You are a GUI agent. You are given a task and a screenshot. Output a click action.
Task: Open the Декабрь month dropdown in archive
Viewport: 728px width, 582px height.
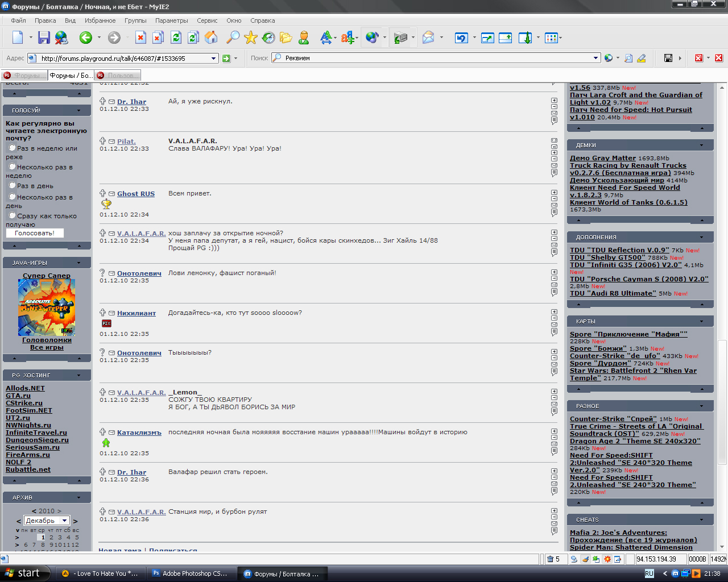pos(65,521)
